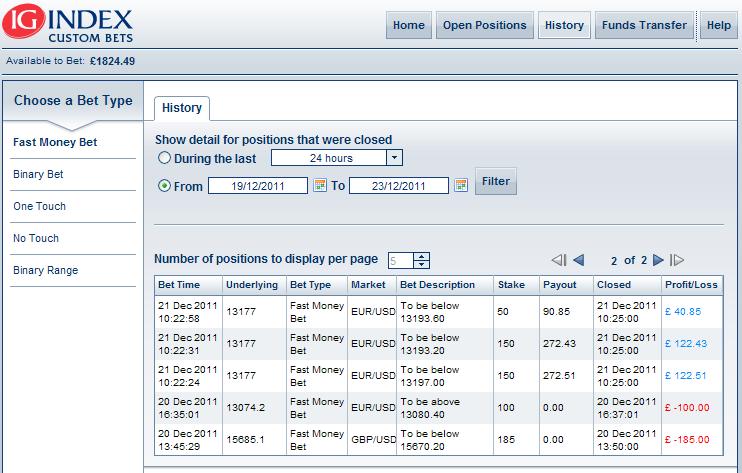Open the Funds Transfer page
Screen dimensions: 742x473
pos(644,25)
